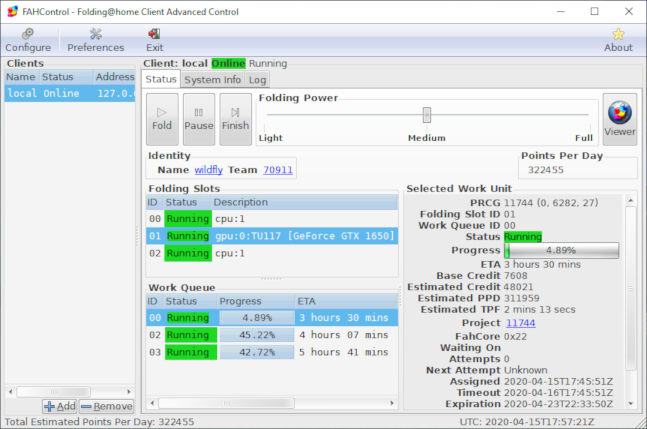
Task: Click the Work Queue scroll-left arrow
Action: 152,403
